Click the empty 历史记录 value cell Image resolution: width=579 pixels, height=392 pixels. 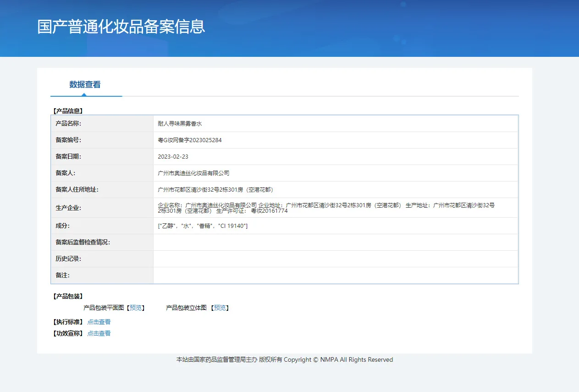click(335, 259)
